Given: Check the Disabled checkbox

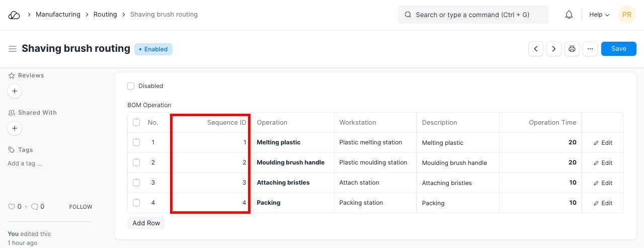Looking at the screenshot, I should 131,86.
